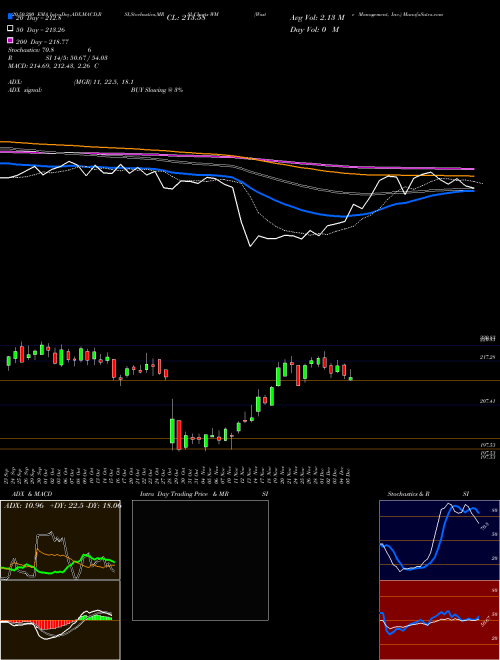Click the 'Intra Day Trading Price & MR' title
The image size is (500, 660).
[184, 494]
